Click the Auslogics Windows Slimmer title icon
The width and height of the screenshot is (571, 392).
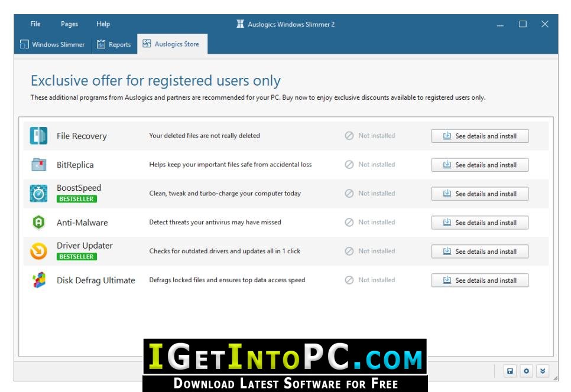tap(241, 24)
